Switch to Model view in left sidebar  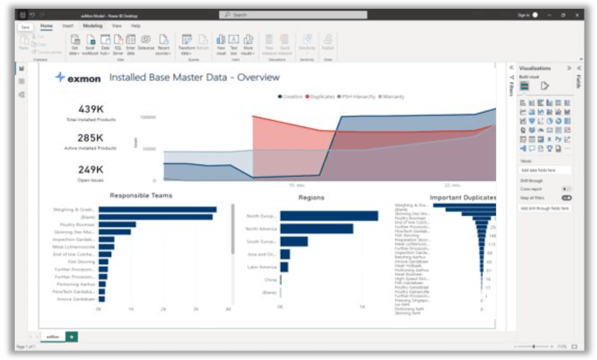[x=22, y=94]
